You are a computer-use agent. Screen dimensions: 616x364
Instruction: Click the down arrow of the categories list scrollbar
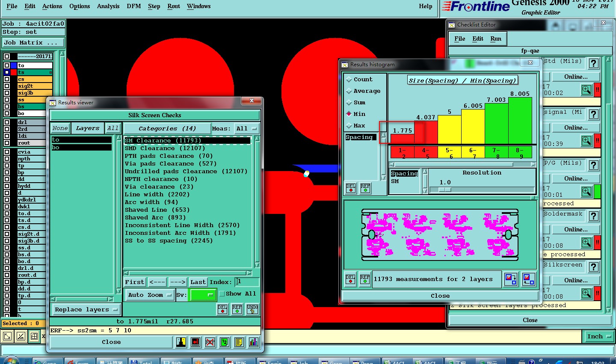(257, 265)
